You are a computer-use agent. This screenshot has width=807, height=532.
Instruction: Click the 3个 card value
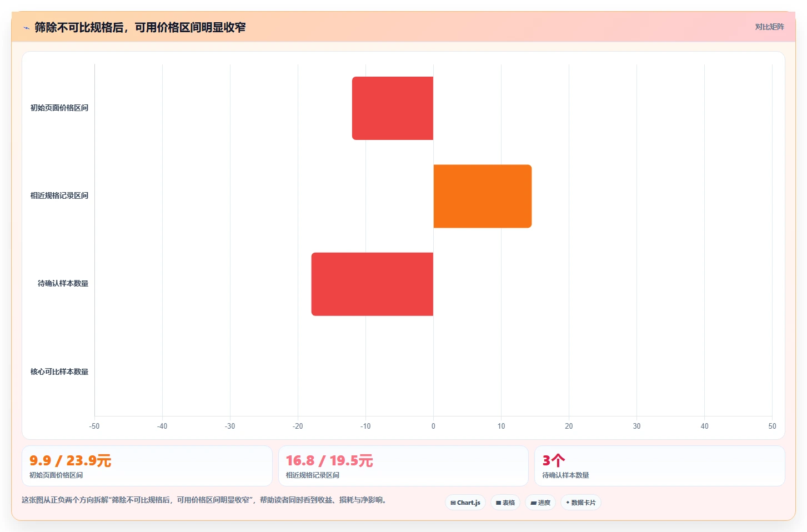click(554, 460)
